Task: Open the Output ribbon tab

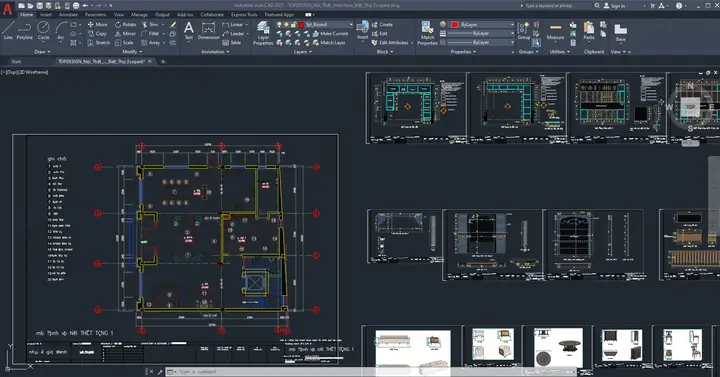Action: [x=162, y=15]
